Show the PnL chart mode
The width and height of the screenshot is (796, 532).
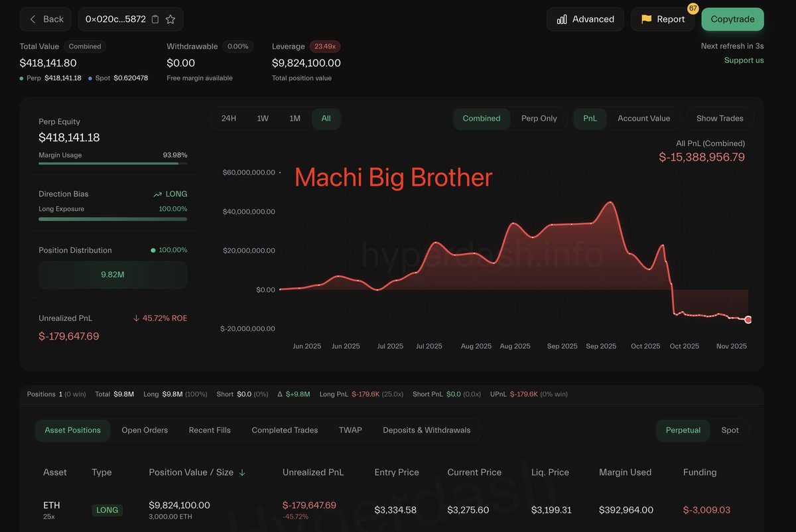(590, 118)
